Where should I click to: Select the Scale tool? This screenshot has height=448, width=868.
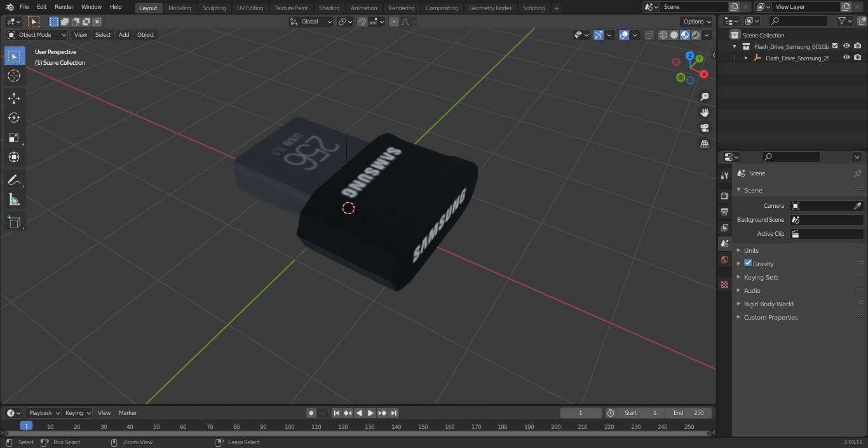(x=15, y=137)
